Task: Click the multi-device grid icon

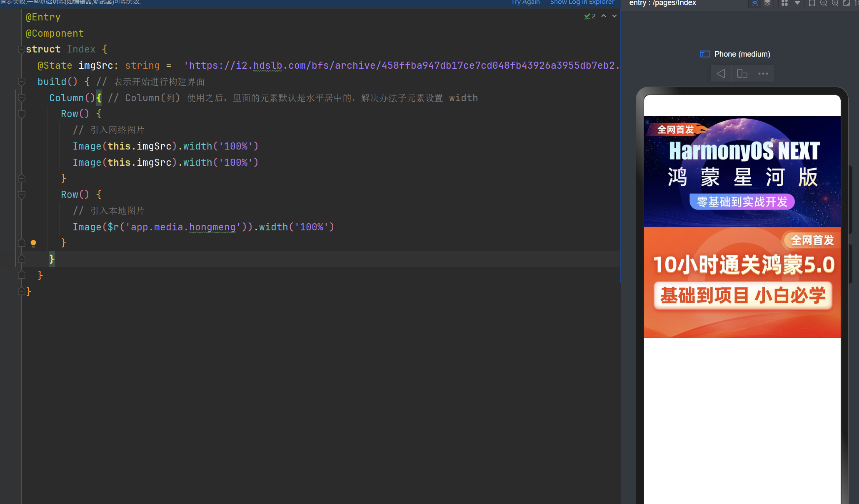Action: (785, 3)
